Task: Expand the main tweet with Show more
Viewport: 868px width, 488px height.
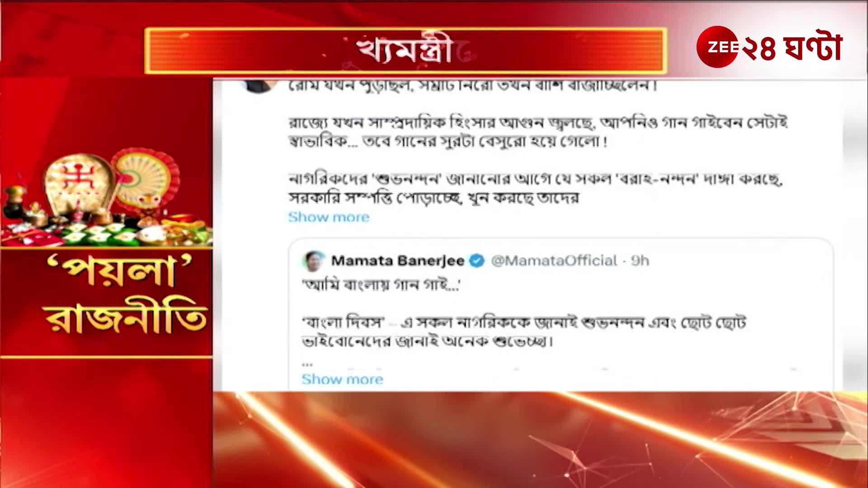Action: [329, 217]
